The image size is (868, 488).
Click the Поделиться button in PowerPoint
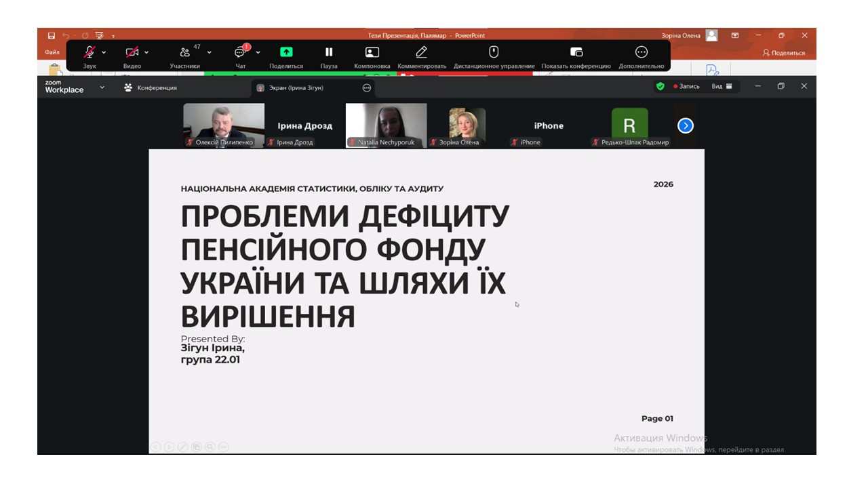(x=783, y=53)
